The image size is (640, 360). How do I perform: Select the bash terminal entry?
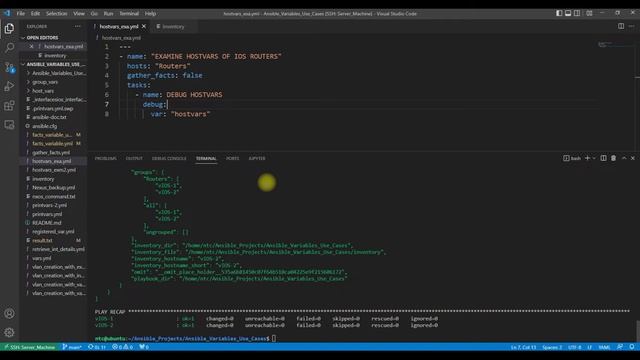572,158
